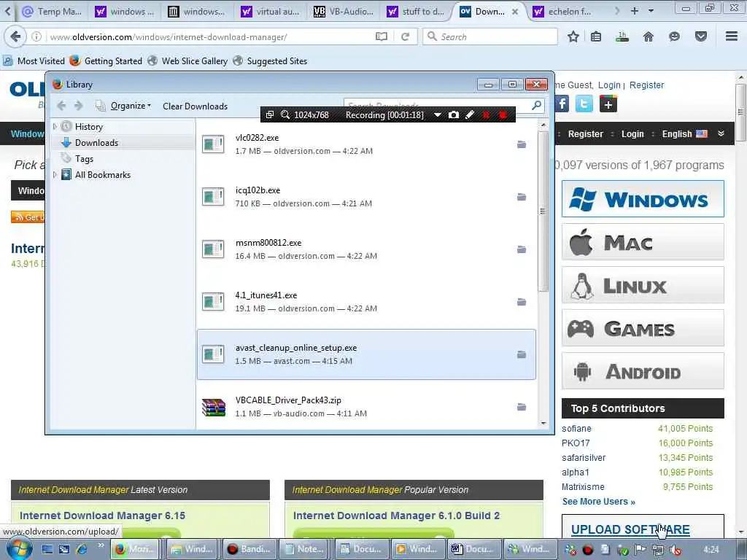Select Downloads in Library sidebar
Screen dimensions: 747x560
97,142
